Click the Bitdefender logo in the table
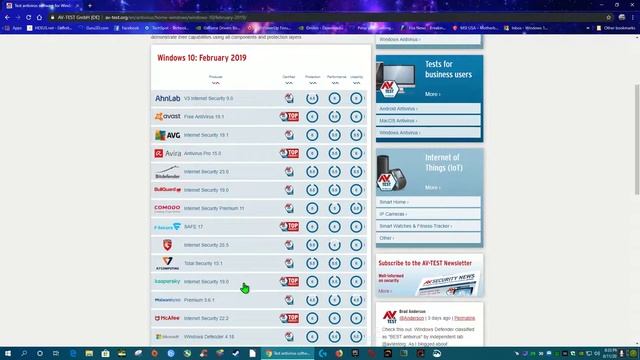This screenshot has height=360, width=640. [x=167, y=172]
